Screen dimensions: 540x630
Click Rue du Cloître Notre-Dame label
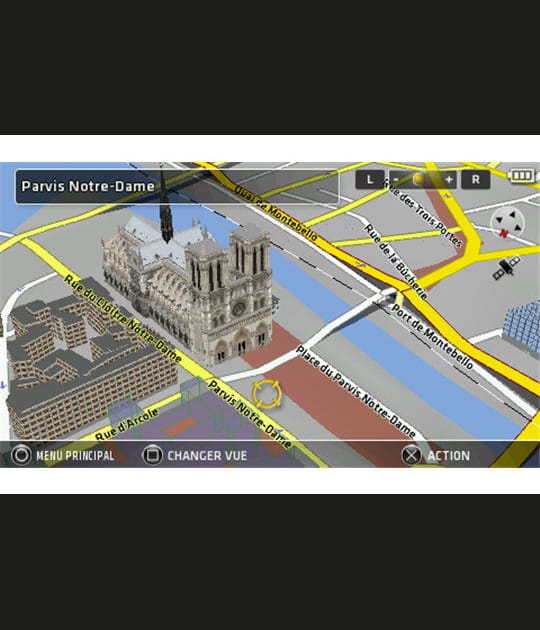point(123,318)
